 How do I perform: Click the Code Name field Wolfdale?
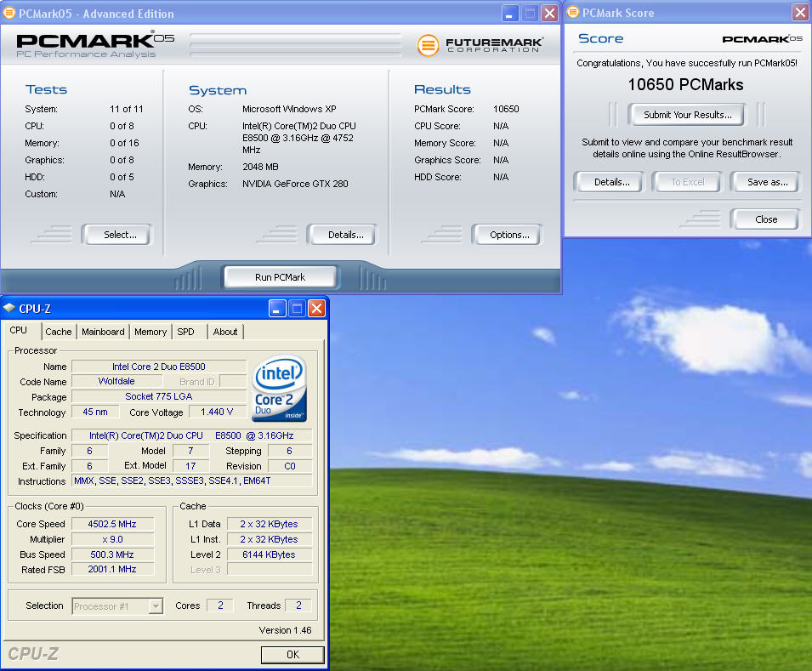click(116, 381)
